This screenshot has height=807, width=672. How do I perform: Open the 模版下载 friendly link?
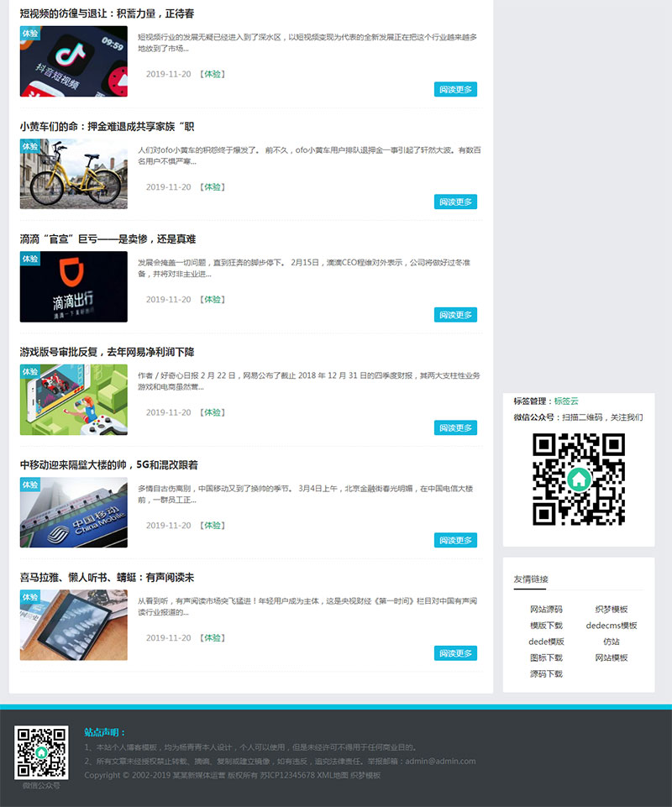click(x=546, y=626)
